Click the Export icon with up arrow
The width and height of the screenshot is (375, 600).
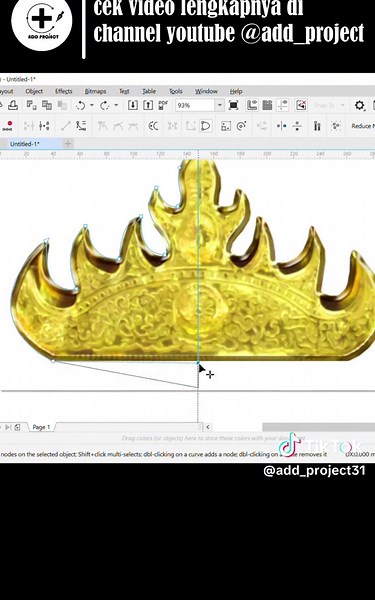point(148,105)
